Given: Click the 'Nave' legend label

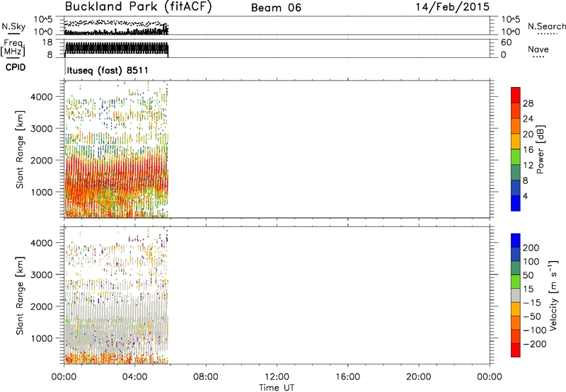Looking at the screenshot, I should (x=538, y=49).
